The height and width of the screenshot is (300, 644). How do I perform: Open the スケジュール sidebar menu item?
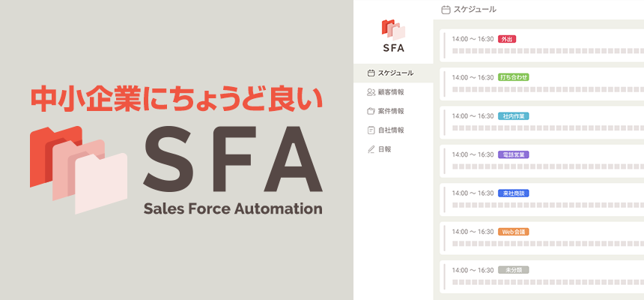pos(395,73)
